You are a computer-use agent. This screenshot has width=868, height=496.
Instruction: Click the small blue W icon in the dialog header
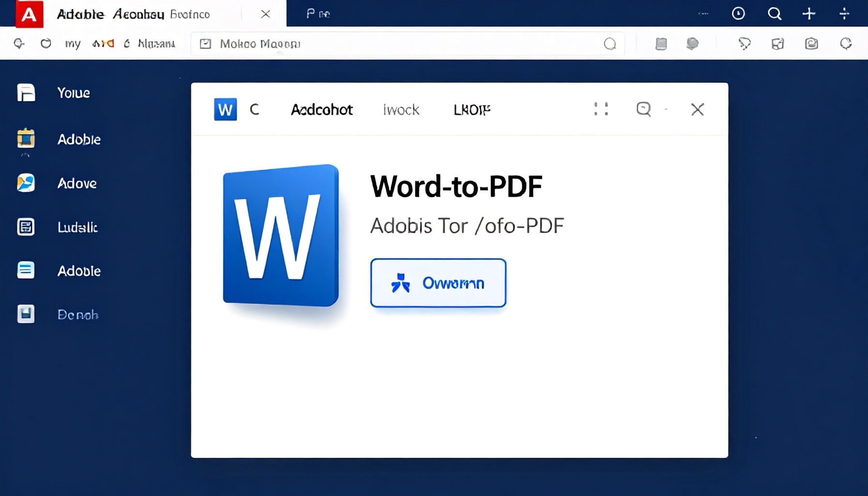(225, 109)
